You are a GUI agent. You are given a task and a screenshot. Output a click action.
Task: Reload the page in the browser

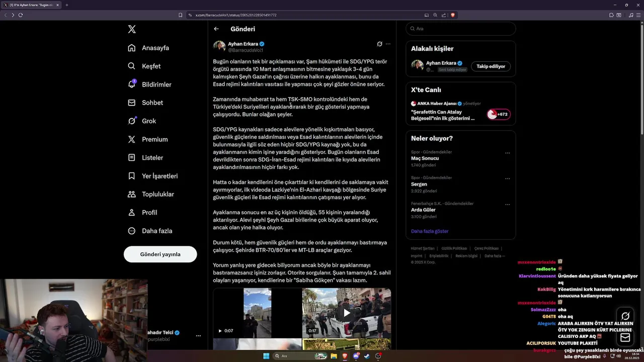21,15
